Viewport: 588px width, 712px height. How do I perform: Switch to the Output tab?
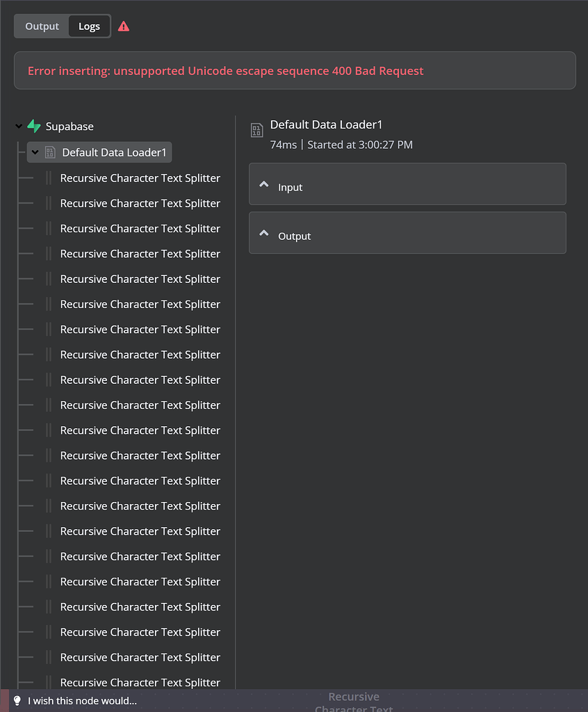[x=41, y=26]
